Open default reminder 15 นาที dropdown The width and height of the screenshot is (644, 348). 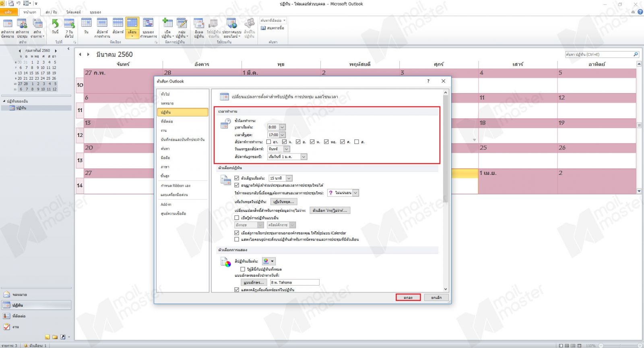tap(289, 178)
